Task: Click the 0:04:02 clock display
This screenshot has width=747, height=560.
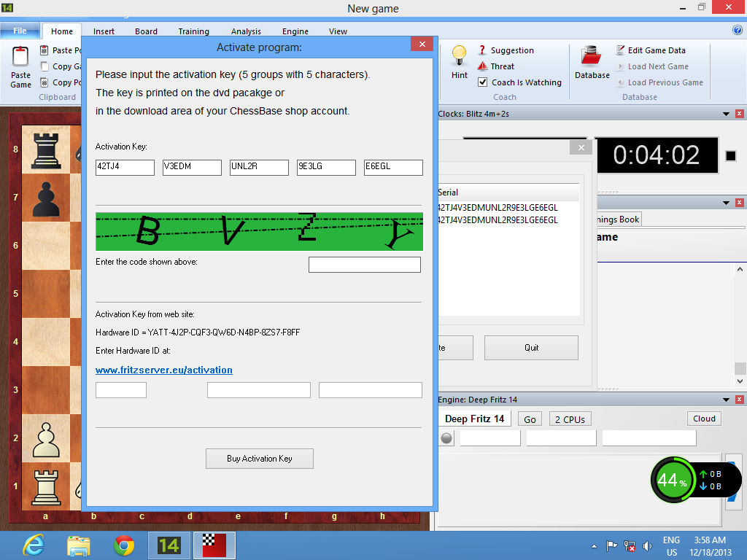Action: (x=657, y=155)
